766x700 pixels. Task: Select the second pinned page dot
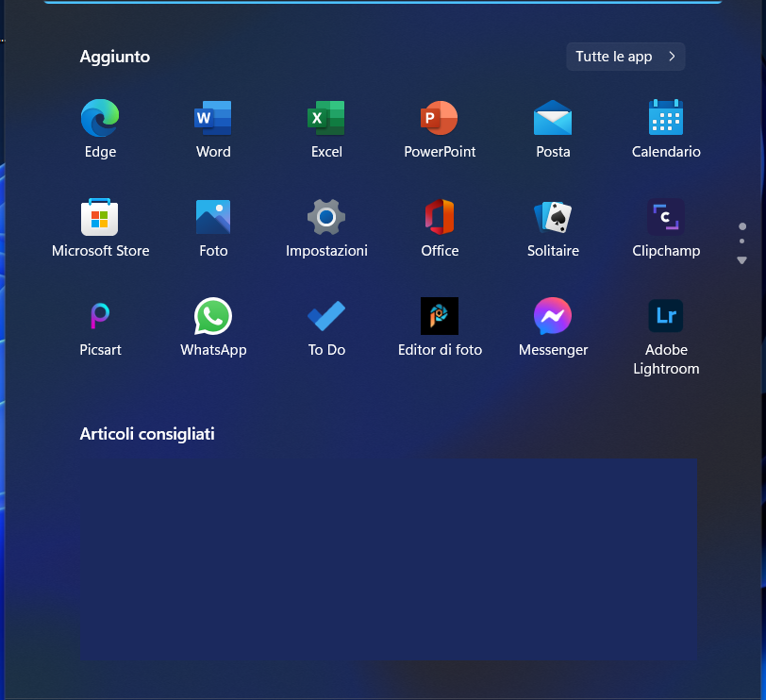(742, 241)
